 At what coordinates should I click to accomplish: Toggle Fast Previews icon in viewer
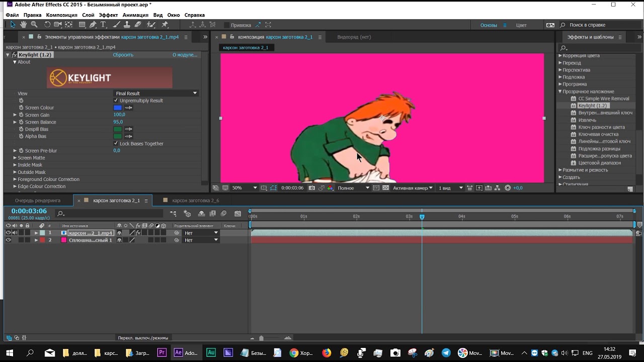[479, 188]
